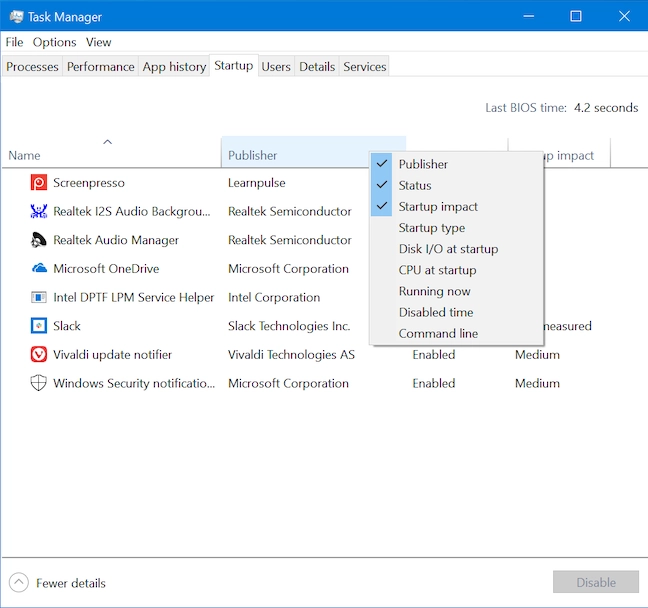648x608 pixels.
Task: Select the Slack entry name
Action: [67, 326]
